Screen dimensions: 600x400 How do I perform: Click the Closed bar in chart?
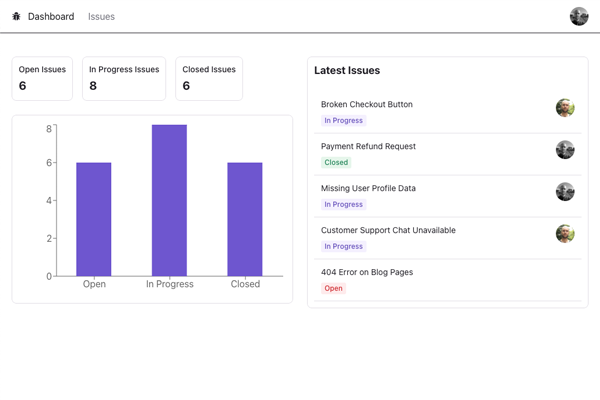click(245, 220)
